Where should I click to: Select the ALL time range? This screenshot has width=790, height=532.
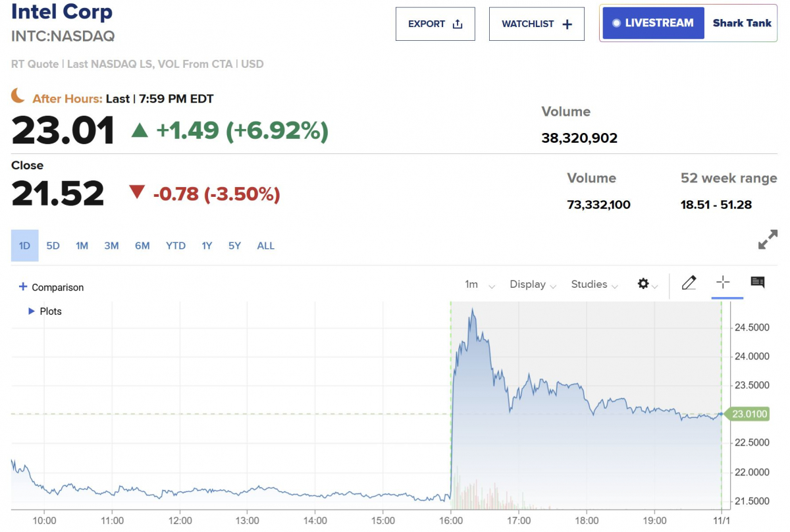click(x=266, y=246)
